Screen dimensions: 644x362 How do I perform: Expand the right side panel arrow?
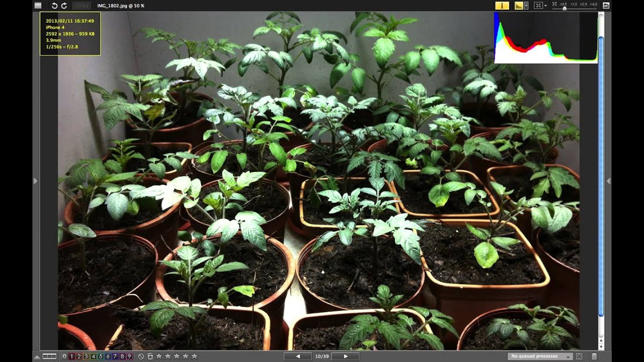608,180
